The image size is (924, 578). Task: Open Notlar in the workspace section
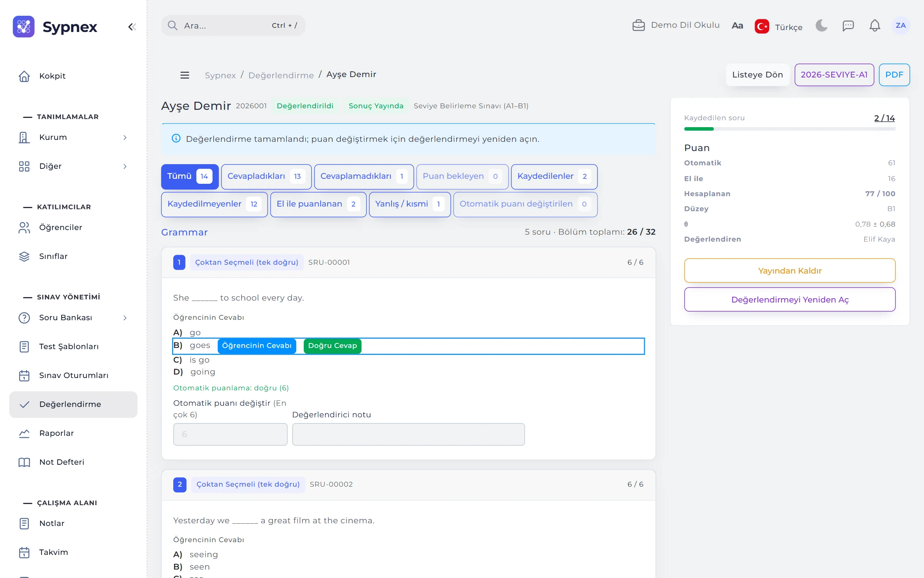coord(73,523)
